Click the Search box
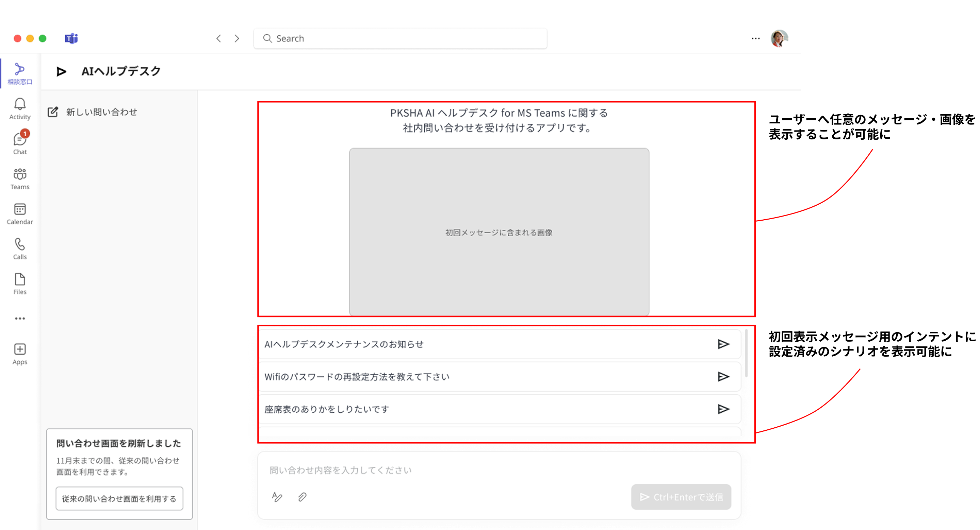The width and height of the screenshot is (980, 530). coord(400,38)
